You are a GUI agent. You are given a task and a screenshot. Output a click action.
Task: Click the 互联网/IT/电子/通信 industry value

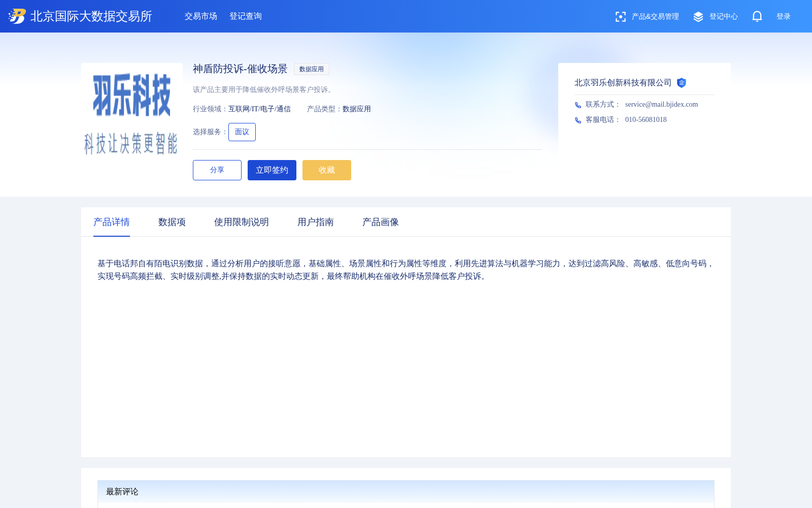259,109
